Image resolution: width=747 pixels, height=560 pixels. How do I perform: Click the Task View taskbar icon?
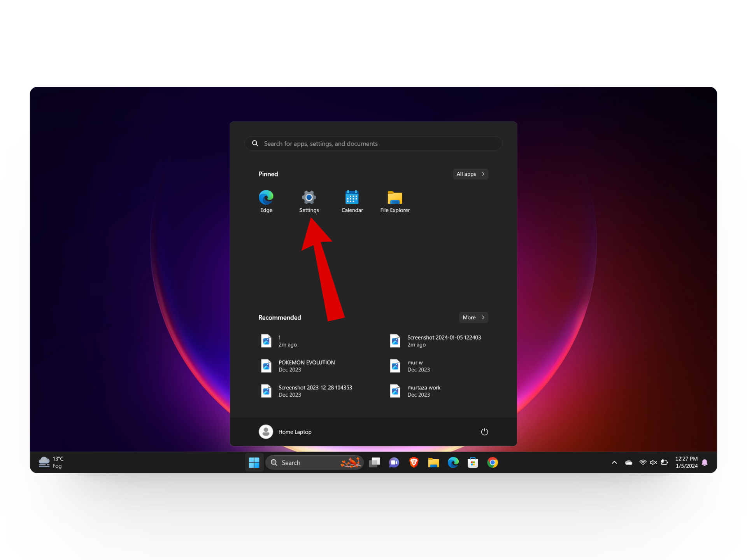[374, 462]
